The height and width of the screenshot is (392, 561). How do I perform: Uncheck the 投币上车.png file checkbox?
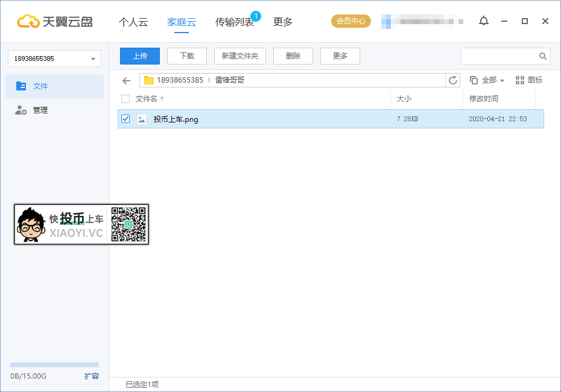coord(125,119)
